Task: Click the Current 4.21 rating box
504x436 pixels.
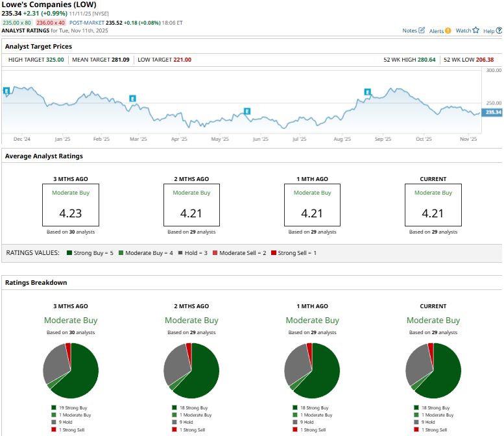Action: coord(433,205)
